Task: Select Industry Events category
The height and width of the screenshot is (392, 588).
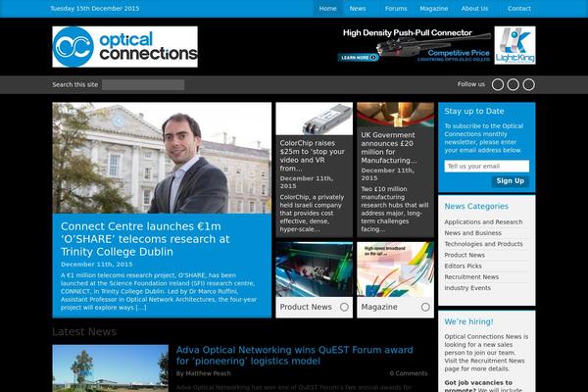Action: coord(467,288)
